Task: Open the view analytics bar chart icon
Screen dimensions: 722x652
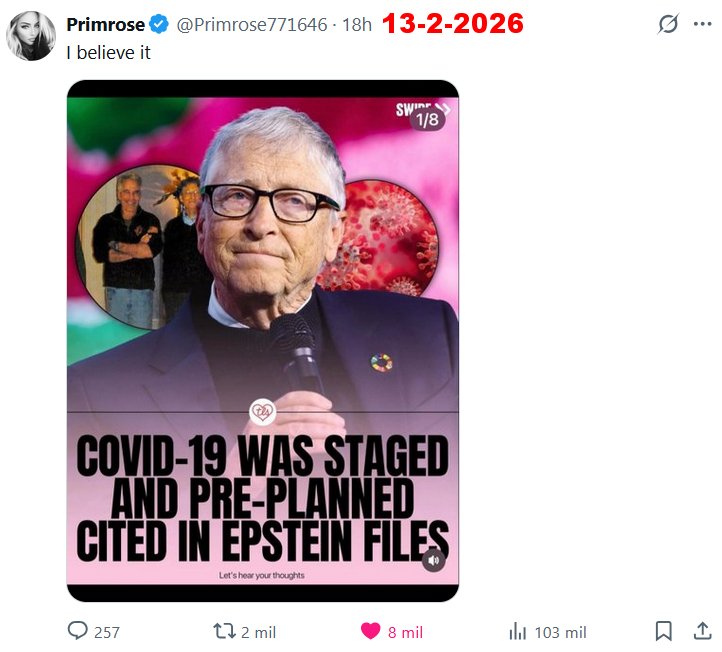Action: pyautogui.click(x=518, y=631)
